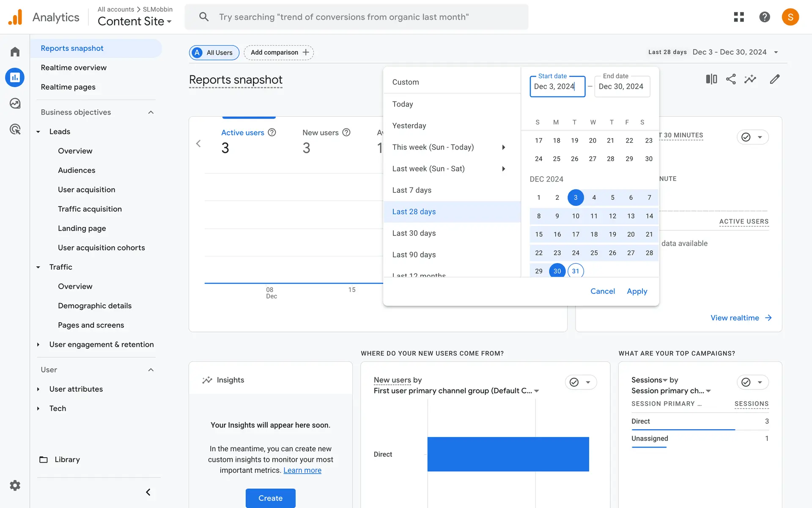Open the Advertising icon in left rail
The height and width of the screenshot is (508, 812).
pos(15,129)
